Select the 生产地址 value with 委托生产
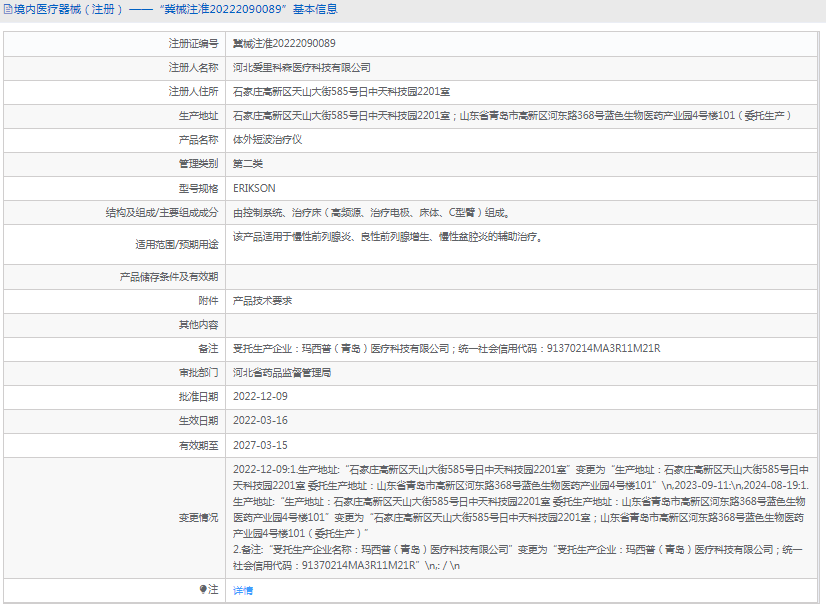The image size is (826, 607). [512, 116]
